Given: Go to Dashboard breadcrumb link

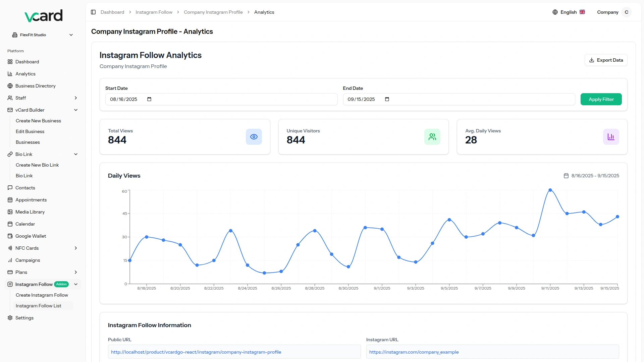Looking at the screenshot, I should pos(112,12).
